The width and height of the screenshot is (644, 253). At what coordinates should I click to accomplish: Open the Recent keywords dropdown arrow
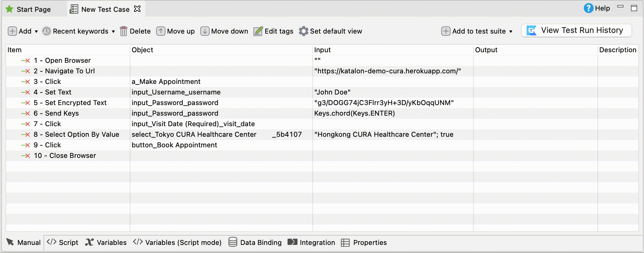tap(113, 32)
